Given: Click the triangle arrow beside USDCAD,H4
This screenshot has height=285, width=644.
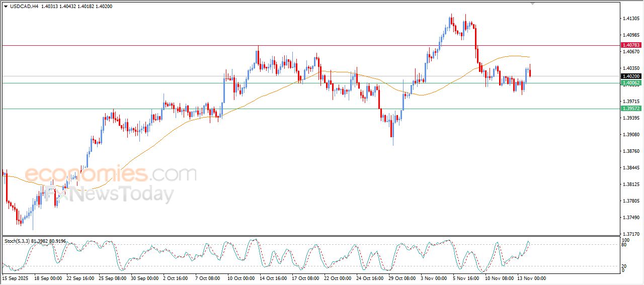Looking at the screenshot, I should (x=6, y=7).
